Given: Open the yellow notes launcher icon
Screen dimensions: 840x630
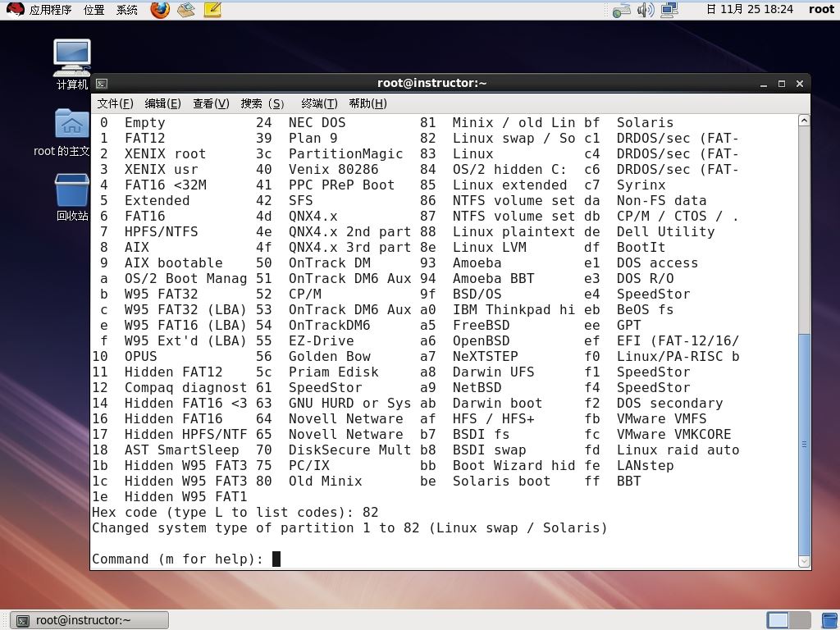Looking at the screenshot, I should point(212,10).
